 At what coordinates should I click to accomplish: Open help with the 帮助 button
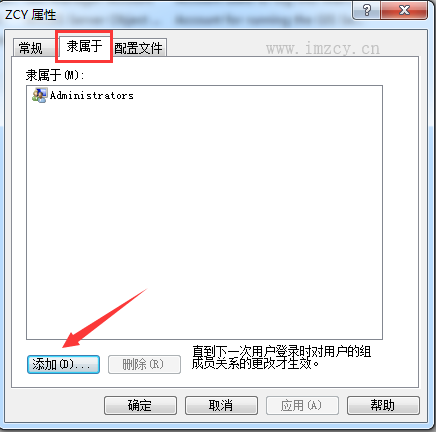coord(383,405)
